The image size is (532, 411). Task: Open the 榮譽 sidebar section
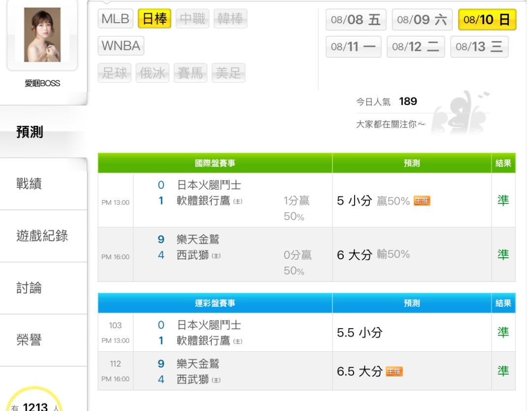[43, 340]
